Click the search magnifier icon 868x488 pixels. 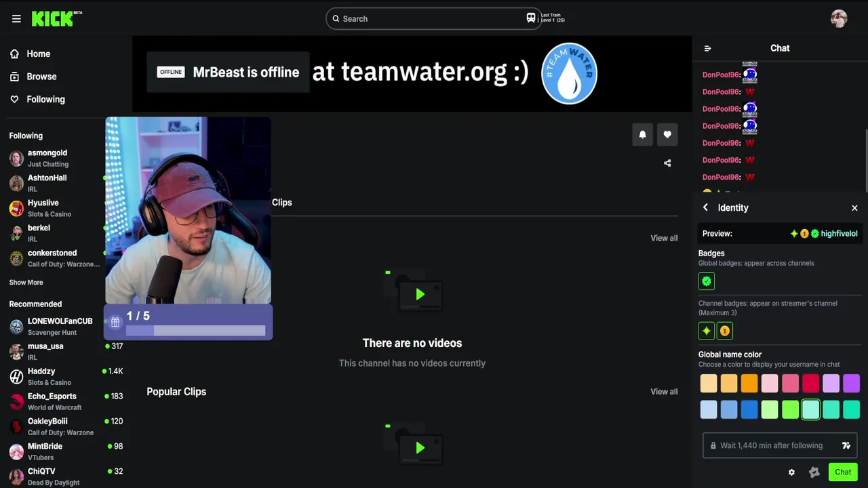pos(336,19)
